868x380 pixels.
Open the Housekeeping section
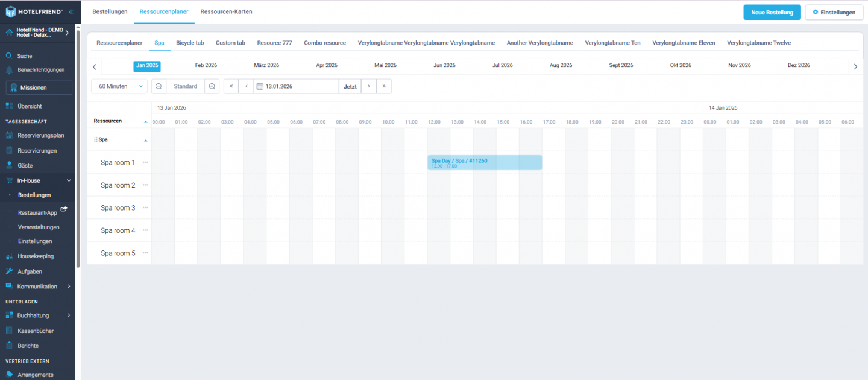point(36,256)
